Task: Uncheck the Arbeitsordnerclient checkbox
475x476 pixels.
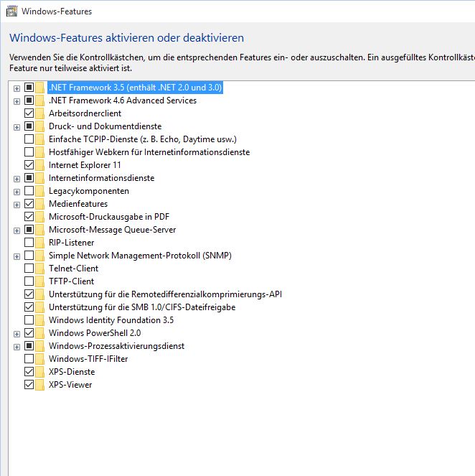Action: pos(29,113)
